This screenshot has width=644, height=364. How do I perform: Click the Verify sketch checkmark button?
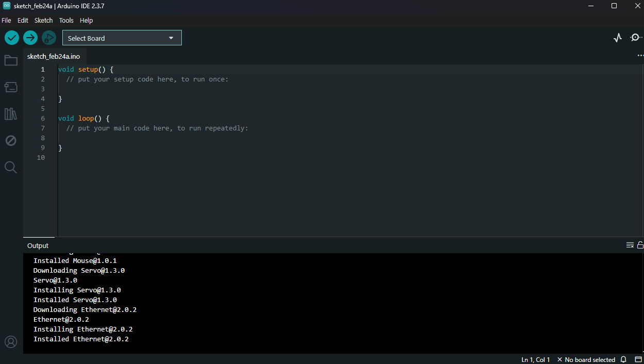(x=12, y=38)
